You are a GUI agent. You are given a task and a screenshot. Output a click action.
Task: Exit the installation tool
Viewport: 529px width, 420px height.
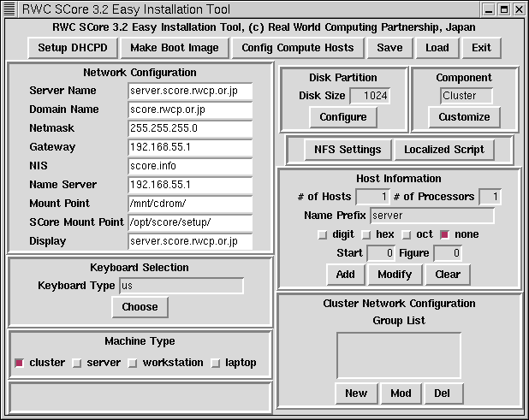click(481, 48)
